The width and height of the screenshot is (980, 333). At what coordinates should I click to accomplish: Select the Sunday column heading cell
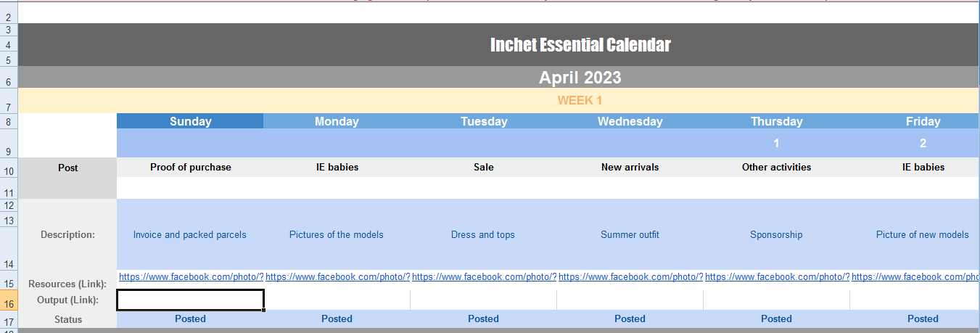(190, 121)
